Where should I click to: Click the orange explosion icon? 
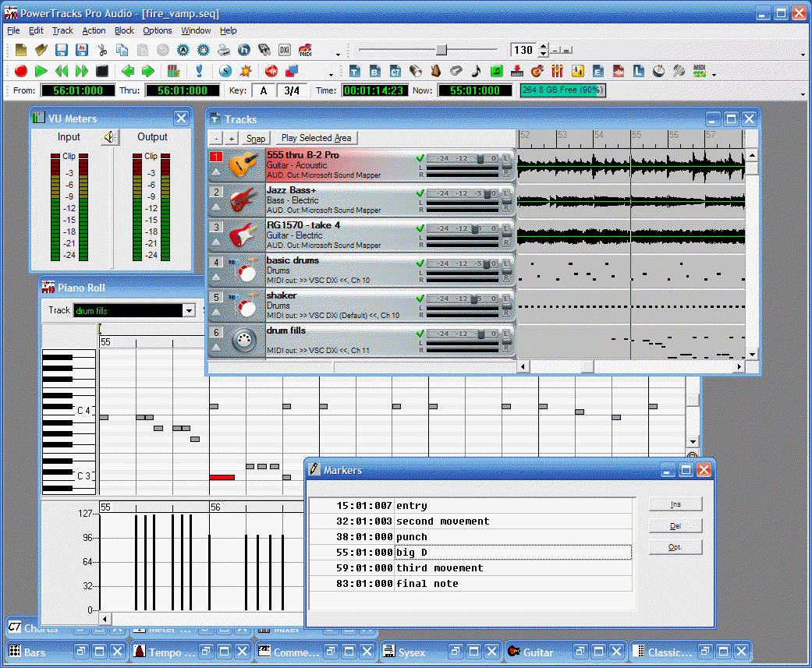(246, 71)
